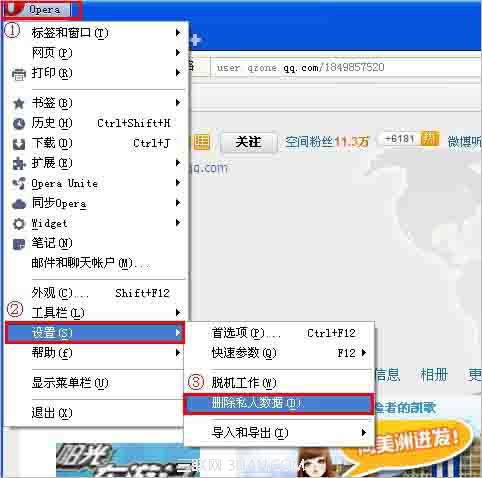Image resolution: width=482 pixels, height=478 pixels.
Task: Open the 相册 tab on the page
Action: 434,375
